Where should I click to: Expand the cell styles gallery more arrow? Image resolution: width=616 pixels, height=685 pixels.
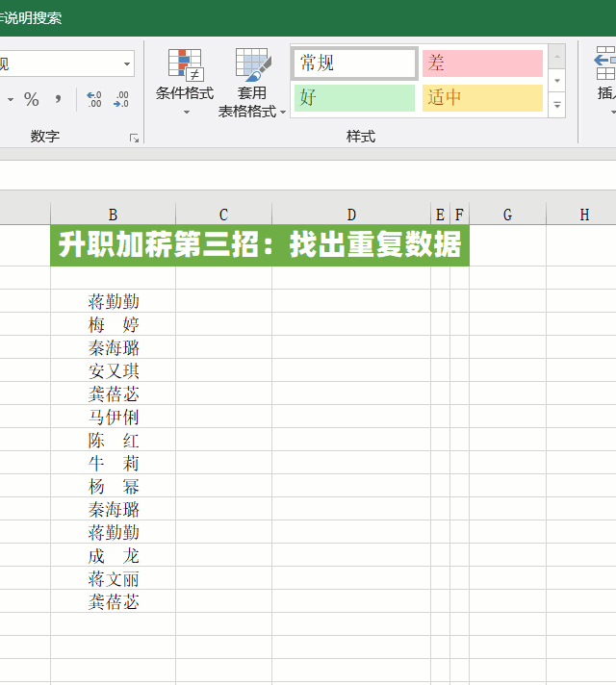coord(557,105)
